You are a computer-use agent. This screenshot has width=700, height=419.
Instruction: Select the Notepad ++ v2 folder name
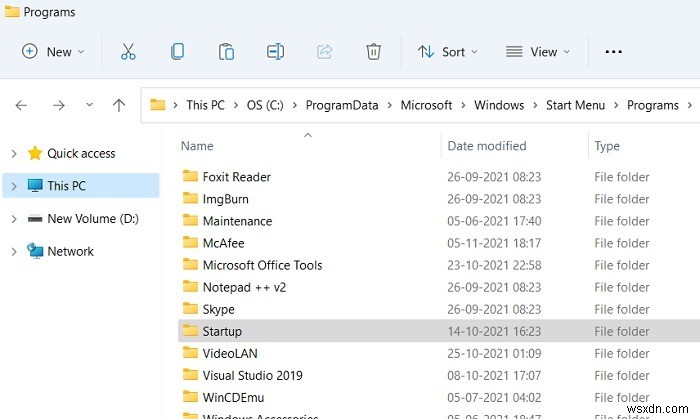pyautogui.click(x=244, y=287)
